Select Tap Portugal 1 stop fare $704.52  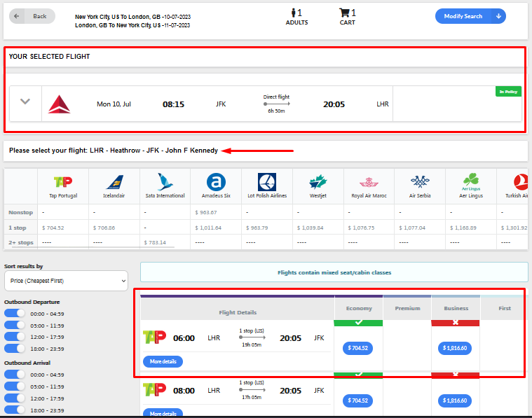coord(53,228)
